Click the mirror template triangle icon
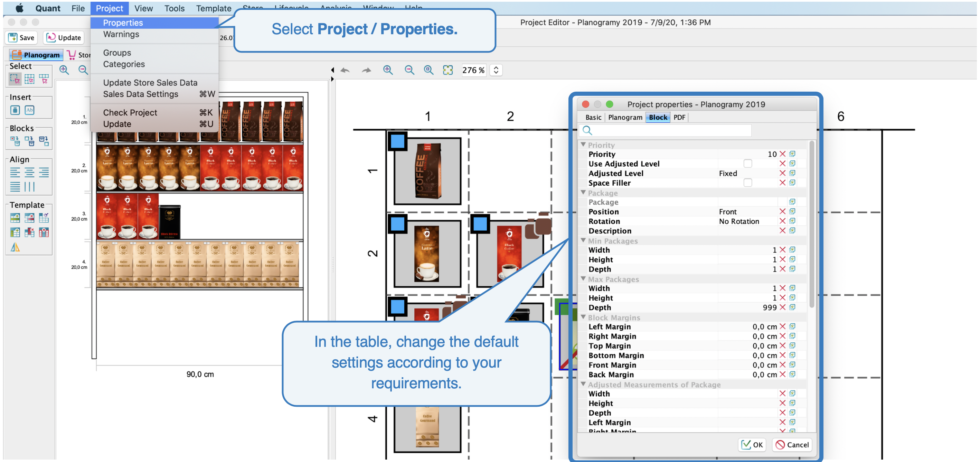Screen dimensions: 980x462 coord(15,247)
